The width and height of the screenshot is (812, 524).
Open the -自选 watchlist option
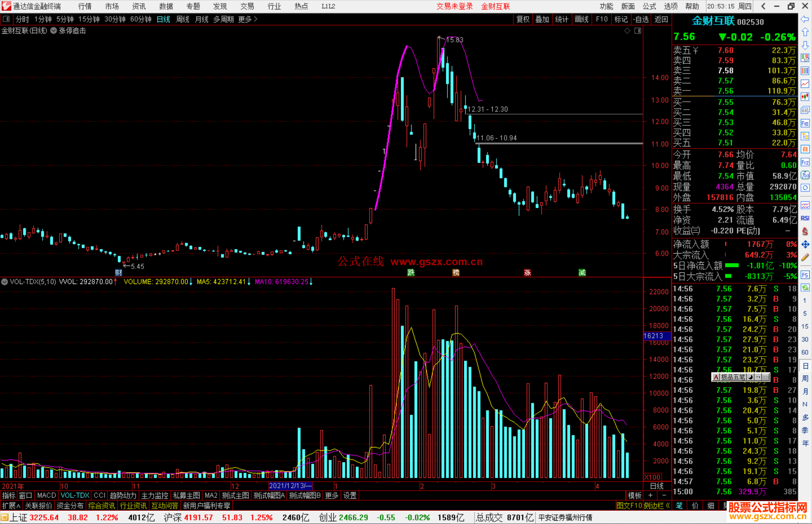[x=641, y=19]
